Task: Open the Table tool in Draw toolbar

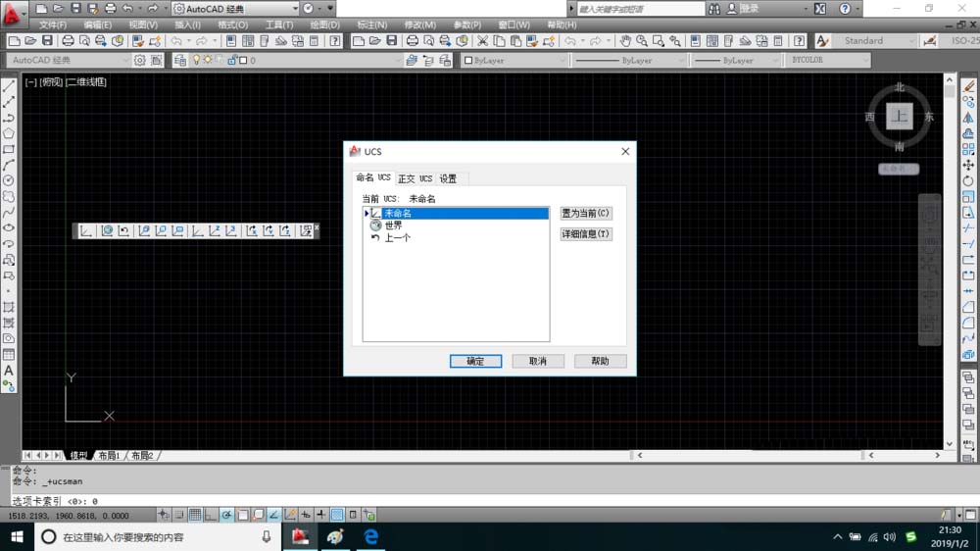Action: click(x=9, y=355)
